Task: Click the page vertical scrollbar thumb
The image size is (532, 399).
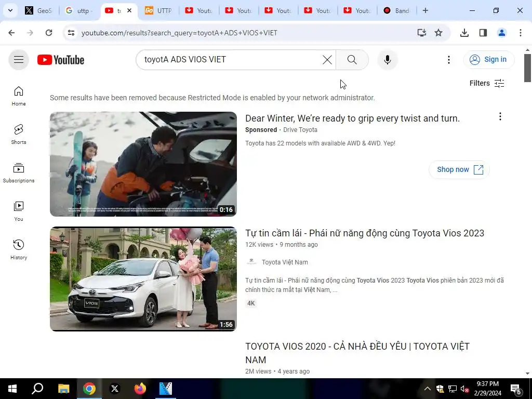Action: click(527, 68)
